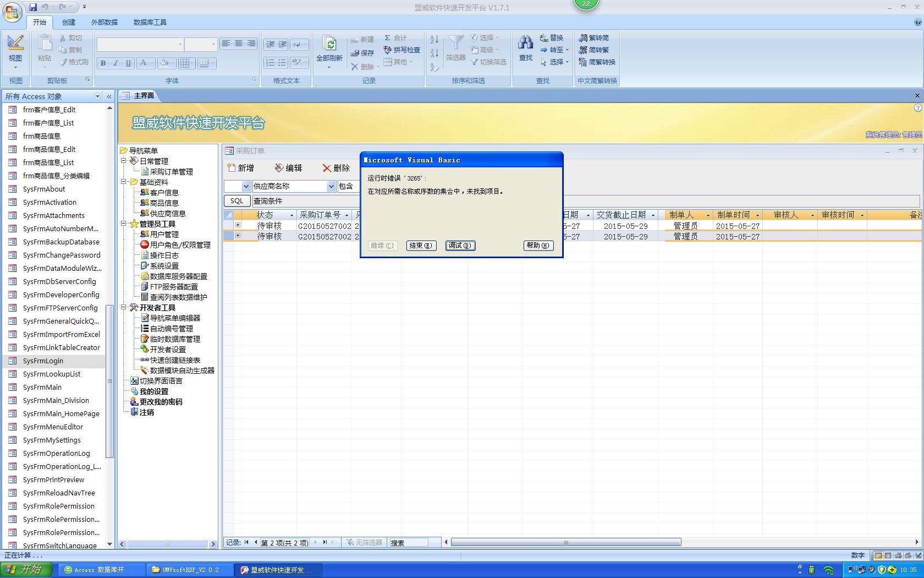Click Save (保存) in Records group
This screenshot has width=924, height=578.
362,53
